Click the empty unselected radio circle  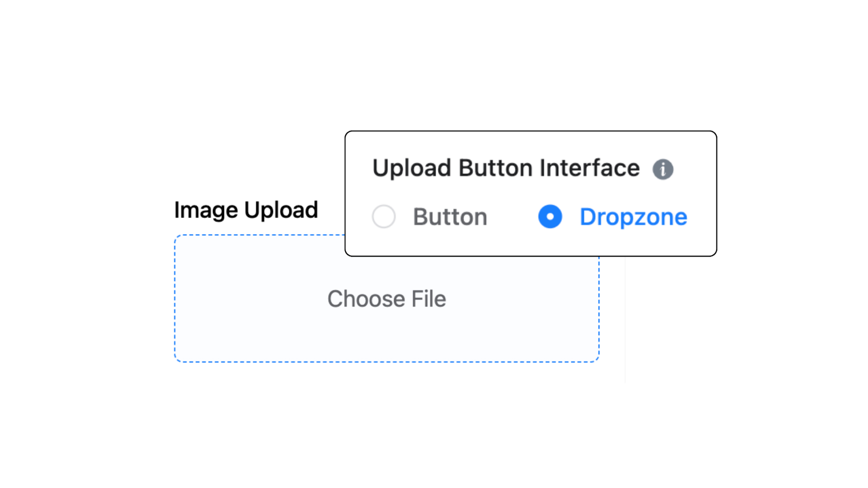pyautogui.click(x=384, y=216)
